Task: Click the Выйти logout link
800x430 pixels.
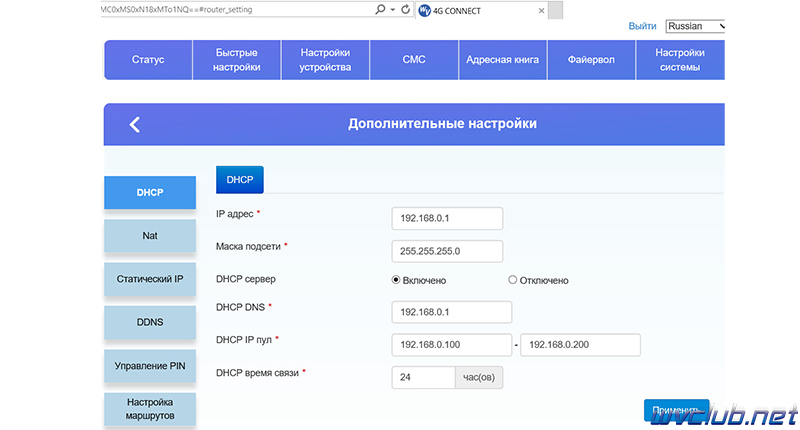Action: click(642, 26)
